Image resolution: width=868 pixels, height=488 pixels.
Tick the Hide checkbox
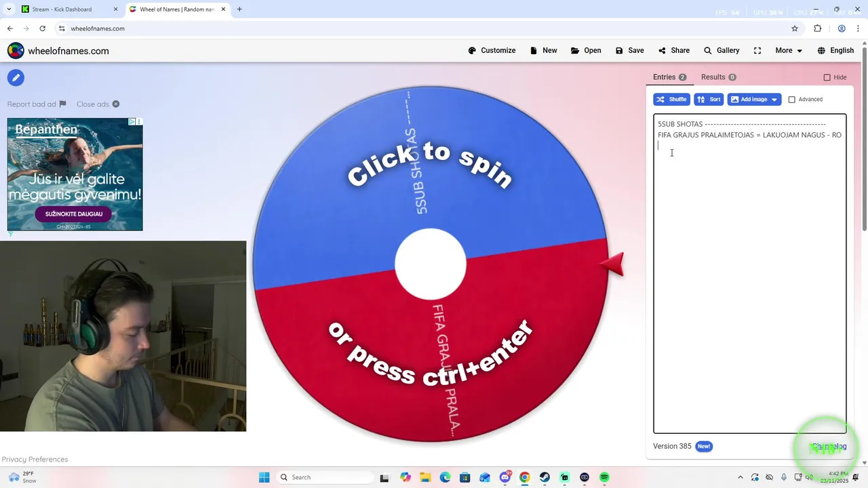coord(827,77)
